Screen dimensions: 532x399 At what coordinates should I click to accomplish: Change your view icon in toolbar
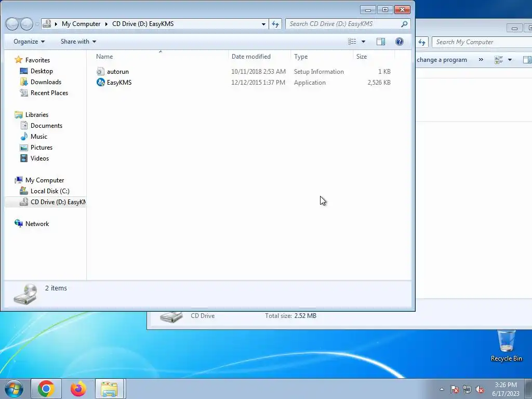point(352,42)
